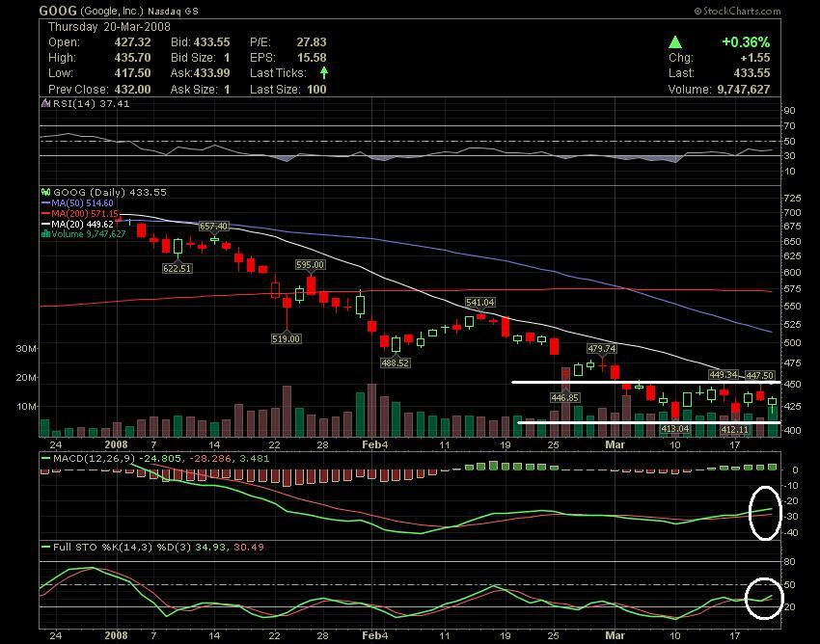820x644 pixels.
Task: Click the Last Ticks green arrow
Action: click(x=324, y=72)
